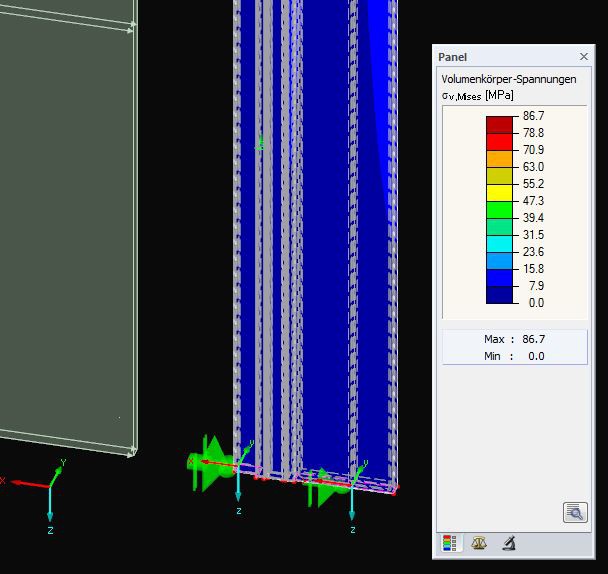This screenshot has height=574, width=608.
Task: Click the σv,Mises [MPa] label
Action: [478, 95]
